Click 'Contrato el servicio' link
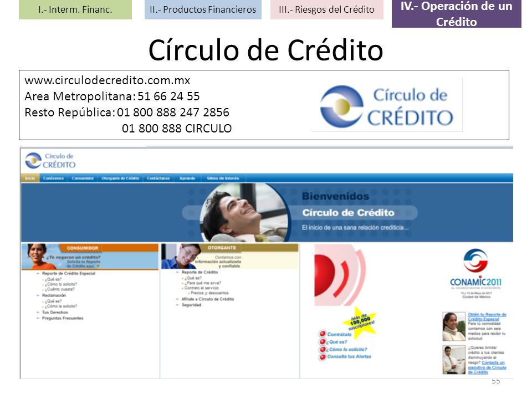532x399 pixels. pos(202,288)
